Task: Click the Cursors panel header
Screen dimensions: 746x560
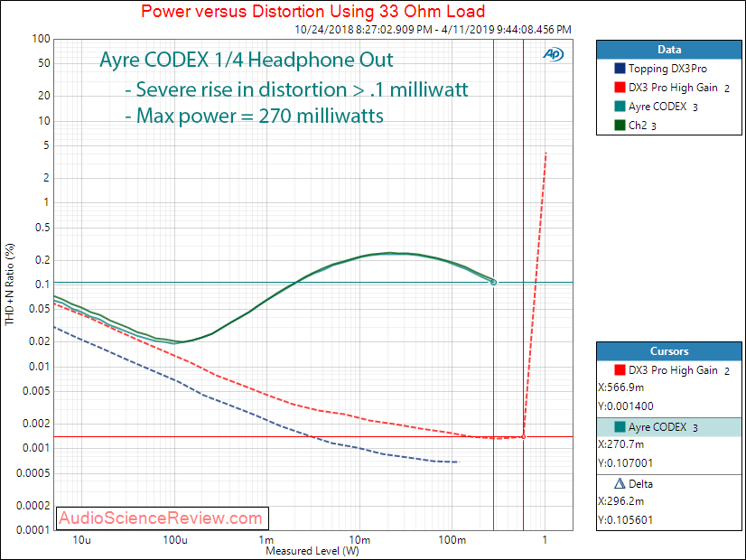Action: [669, 351]
